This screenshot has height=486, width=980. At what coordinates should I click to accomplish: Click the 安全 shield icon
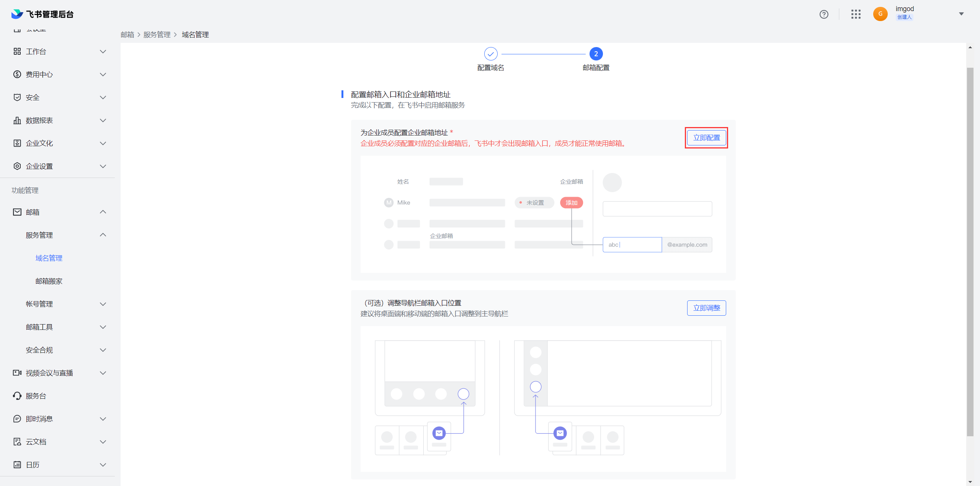click(x=17, y=97)
